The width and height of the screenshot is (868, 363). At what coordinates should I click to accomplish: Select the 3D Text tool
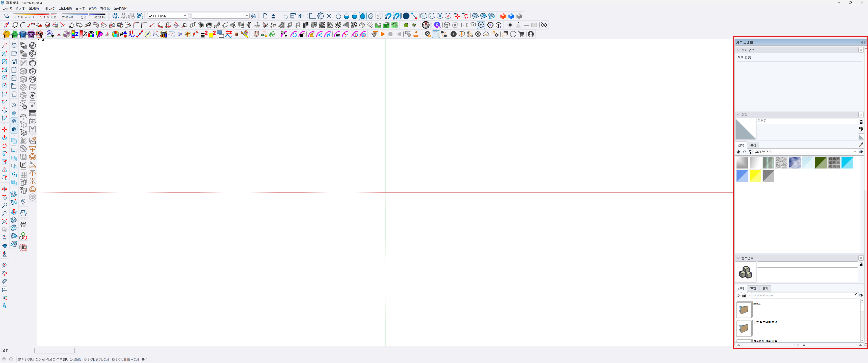point(4,306)
